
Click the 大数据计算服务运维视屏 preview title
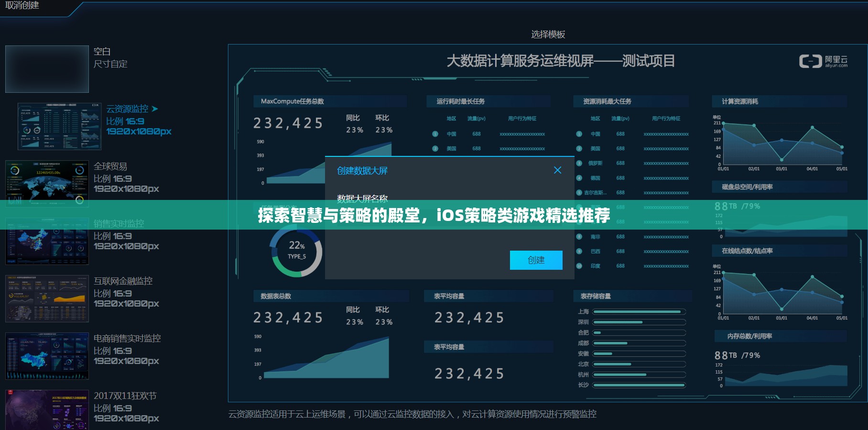tap(561, 61)
